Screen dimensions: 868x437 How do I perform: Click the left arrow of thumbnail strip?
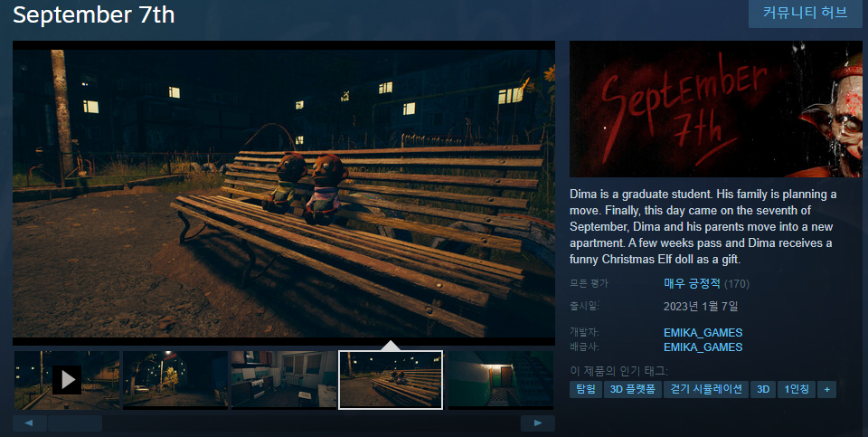coord(30,423)
